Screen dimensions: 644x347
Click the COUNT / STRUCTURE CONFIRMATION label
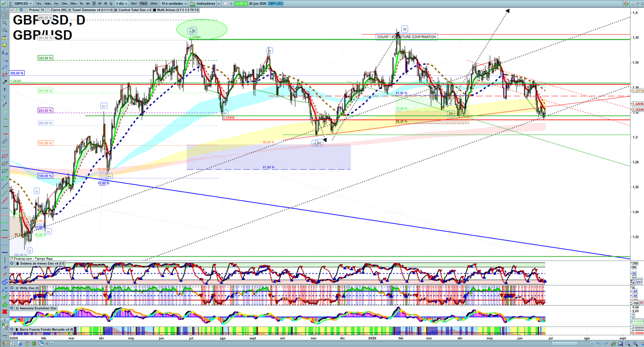tap(407, 37)
